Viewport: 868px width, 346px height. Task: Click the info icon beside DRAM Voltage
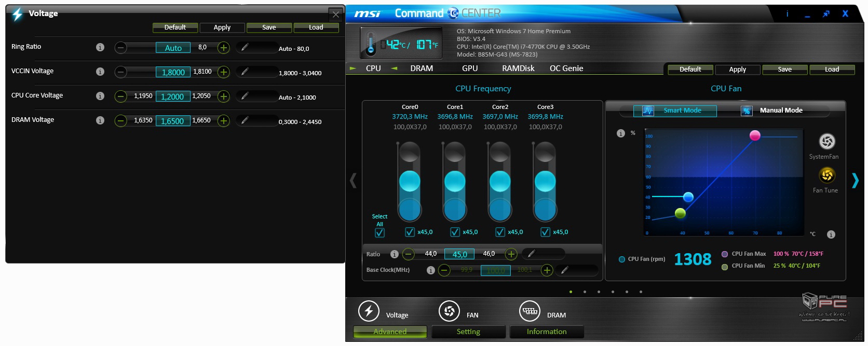(x=100, y=120)
